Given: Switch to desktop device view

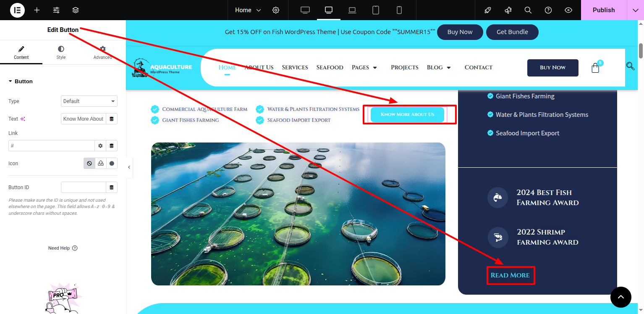Looking at the screenshot, I should point(305,10).
